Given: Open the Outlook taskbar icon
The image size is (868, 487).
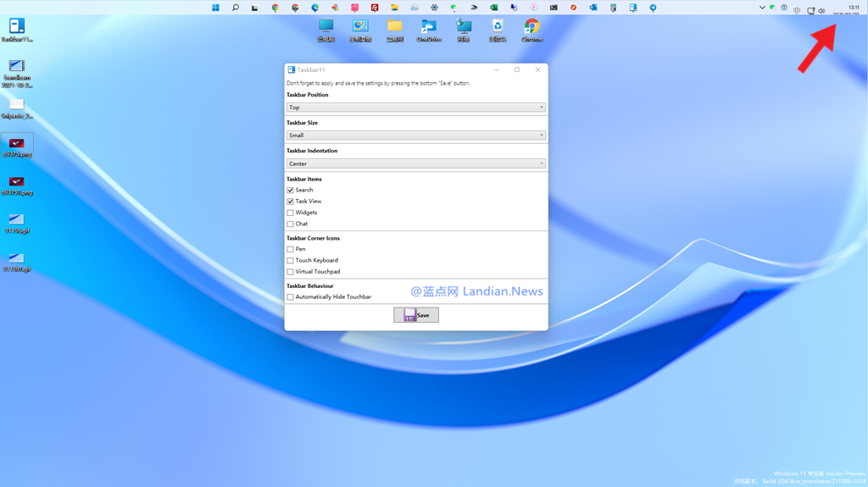Looking at the screenshot, I should pyautogui.click(x=593, y=8).
